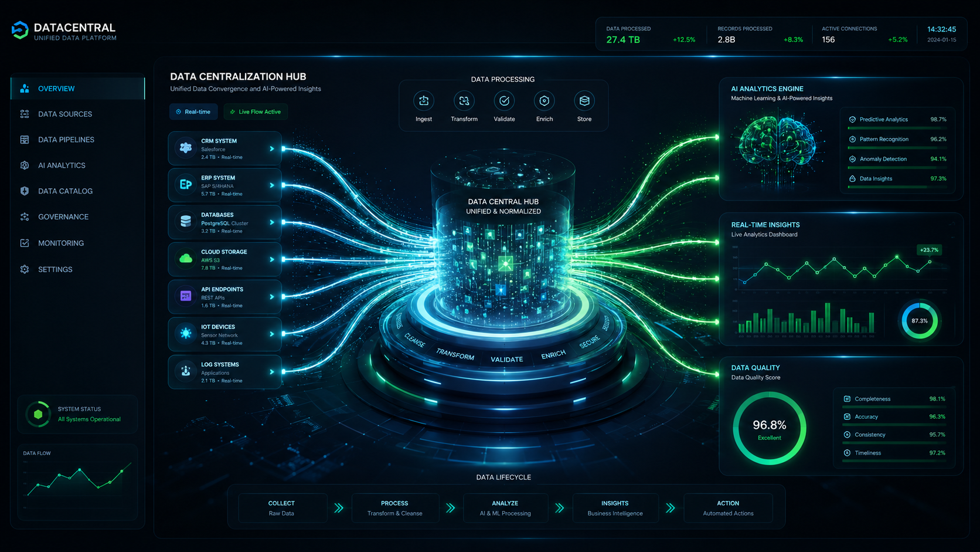This screenshot has height=552, width=980.
Task: Click the Overview sidebar icon
Action: click(25, 89)
